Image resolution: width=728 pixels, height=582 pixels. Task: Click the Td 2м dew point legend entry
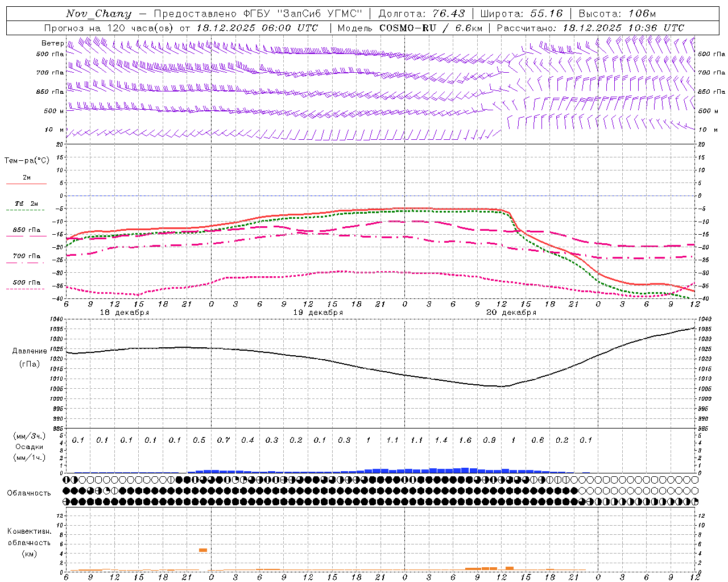coord(27,203)
